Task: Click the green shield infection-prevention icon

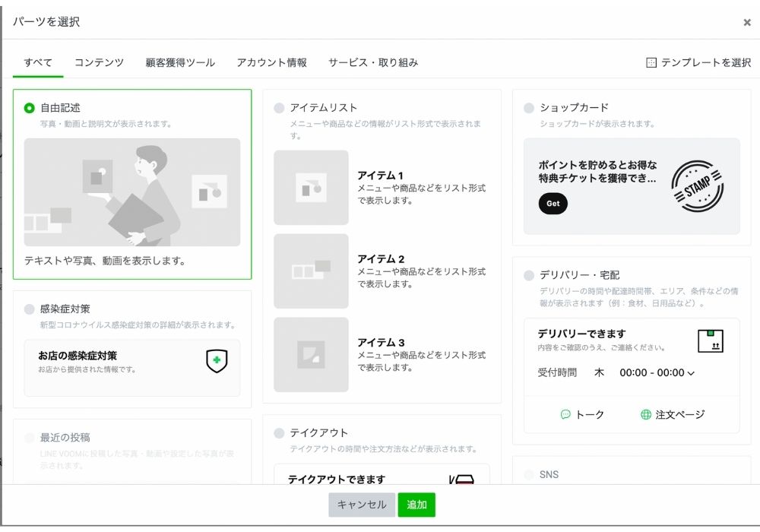Action: (217, 361)
